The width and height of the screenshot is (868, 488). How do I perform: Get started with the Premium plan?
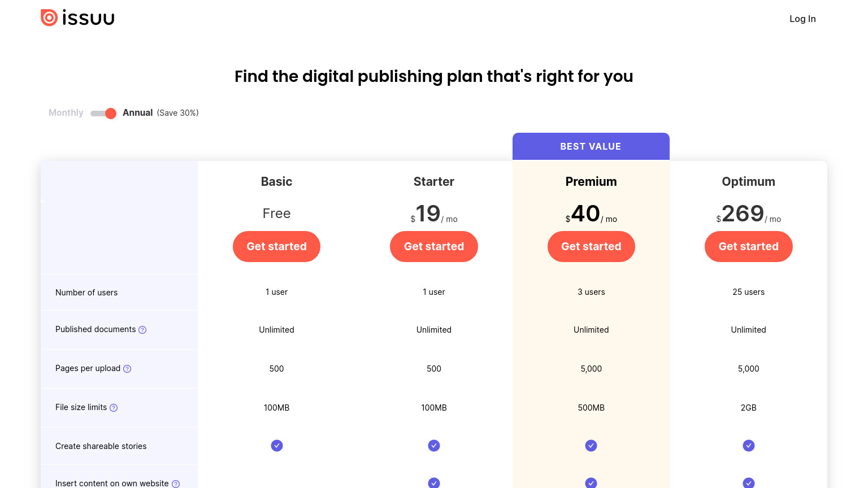[591, 246]
